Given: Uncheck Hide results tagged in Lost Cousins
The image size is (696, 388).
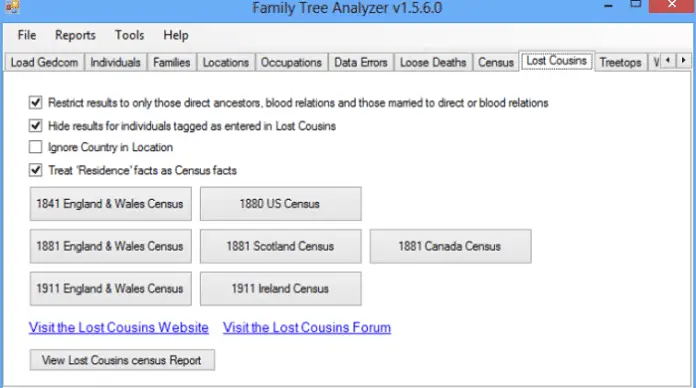Looking at the screenshot, I should [36, 126].
